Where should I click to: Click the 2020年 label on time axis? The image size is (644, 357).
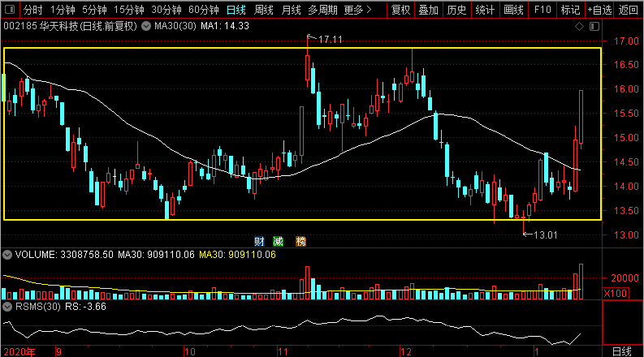[19, 351]
